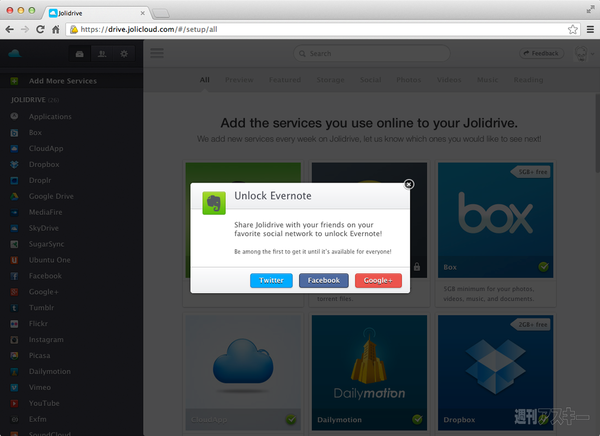Click the browser home button
Viewport: 600px width, 436px height.
56,29
